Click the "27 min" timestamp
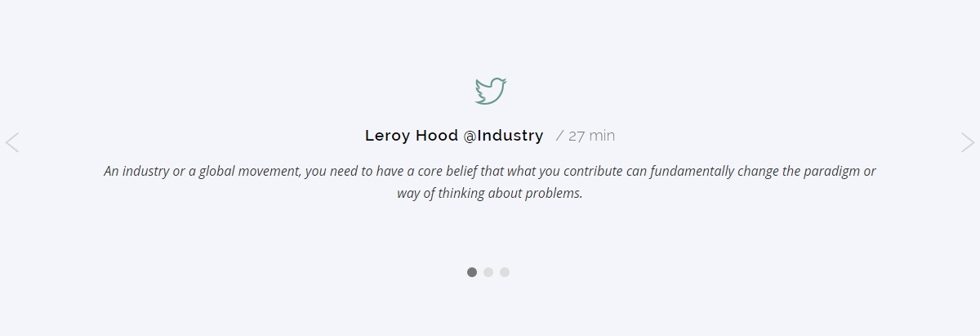 [591, 136]
